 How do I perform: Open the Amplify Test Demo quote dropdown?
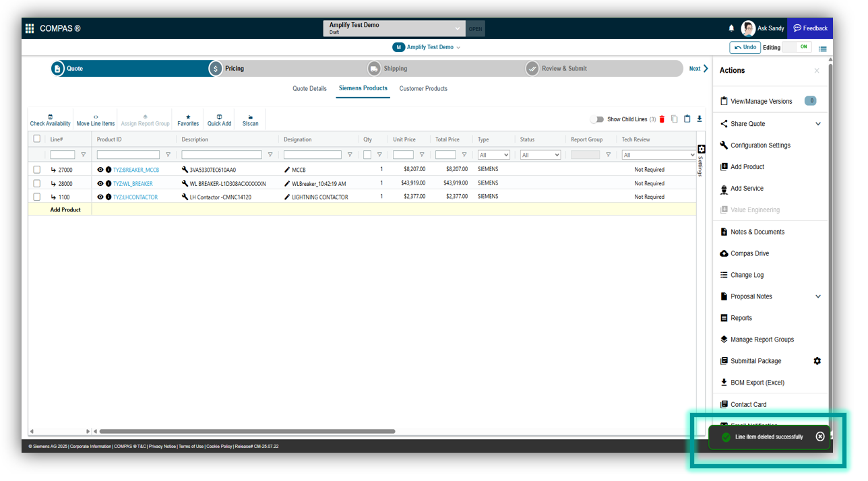[394, 28]
